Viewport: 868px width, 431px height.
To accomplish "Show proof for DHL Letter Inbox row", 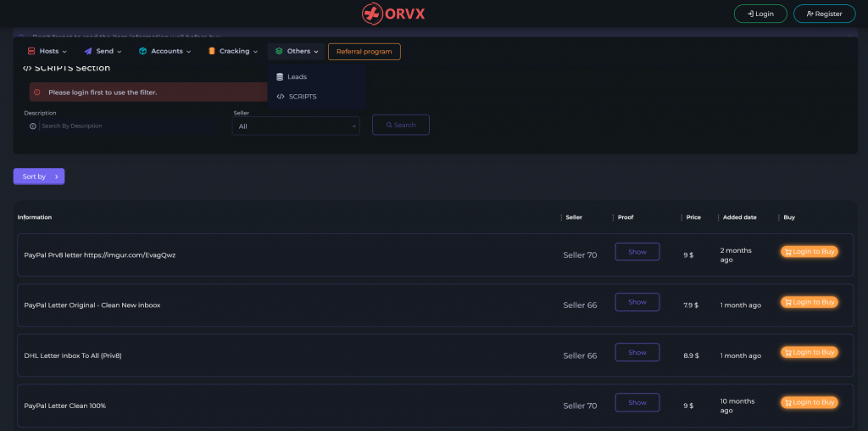I will pos(637,352).
